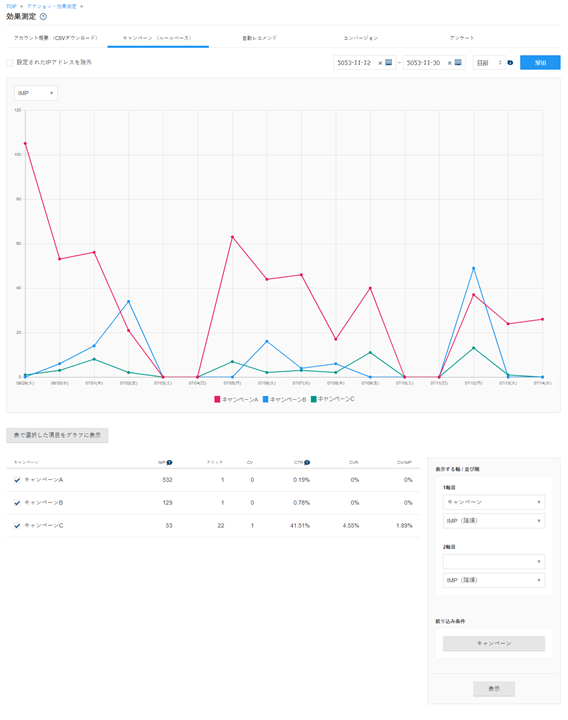Open the end date calendar picker
The width and height of the screenshot is (568, 720).
point(458,62)
